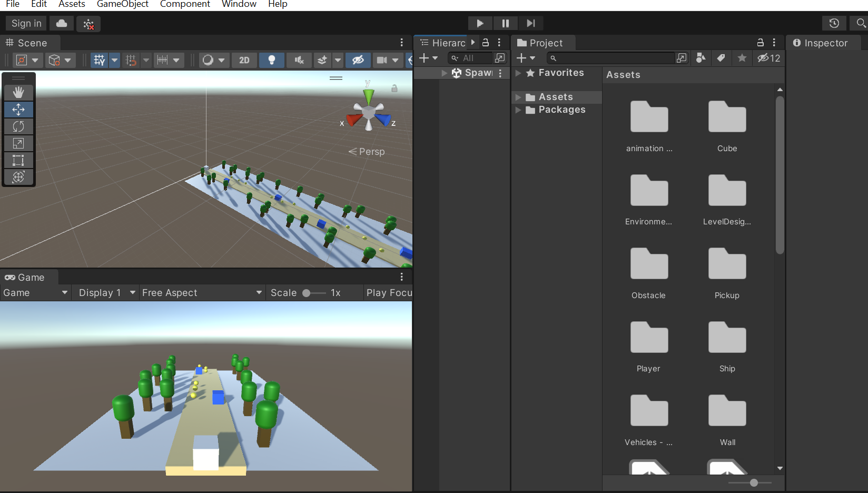
Task: Activate the Hand pan tool
Action: point(18,92)
